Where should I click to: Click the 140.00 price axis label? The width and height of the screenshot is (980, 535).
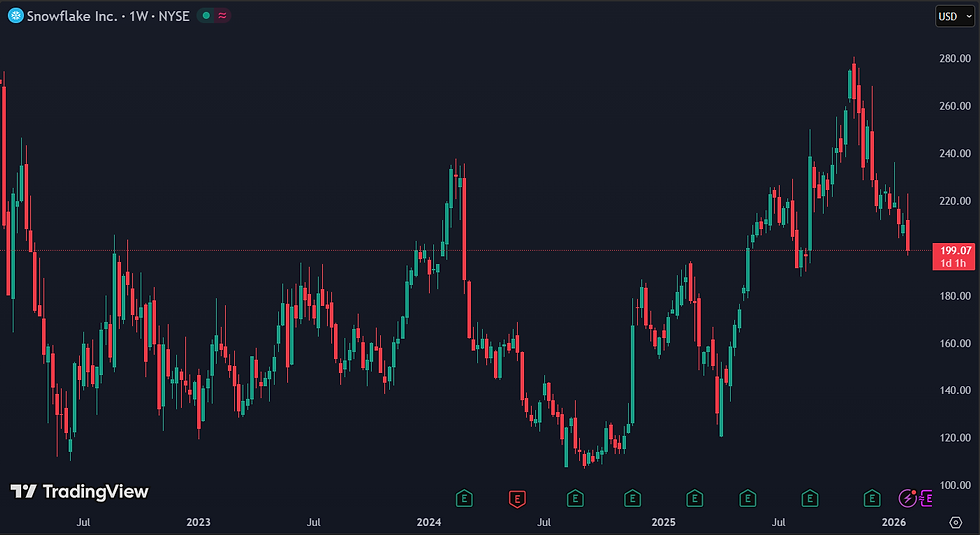click(955, 390)
